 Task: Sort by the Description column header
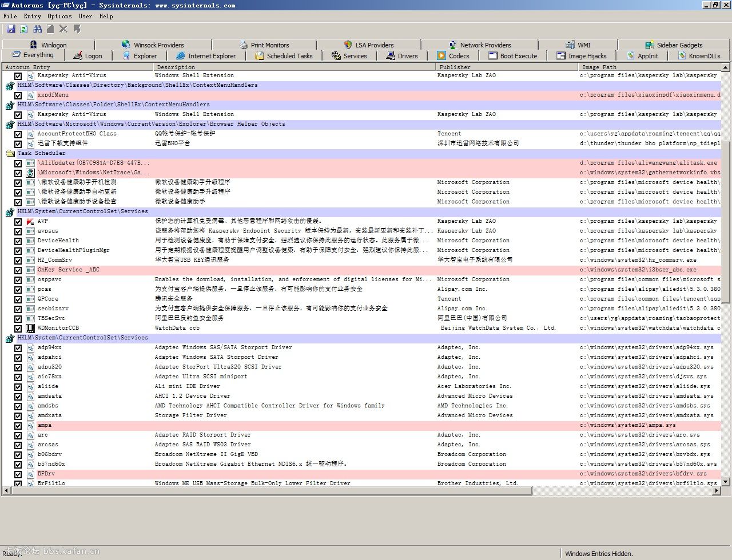(295, 67)
